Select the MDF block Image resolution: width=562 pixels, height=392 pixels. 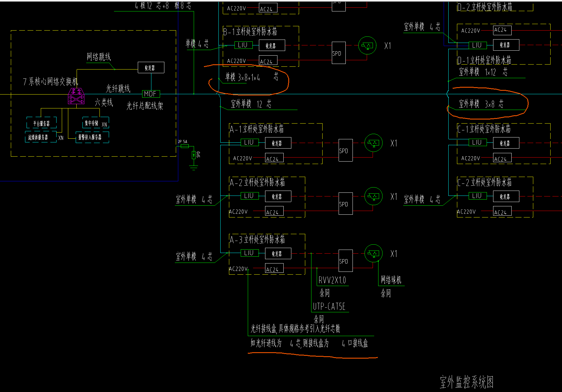(151, 94)
